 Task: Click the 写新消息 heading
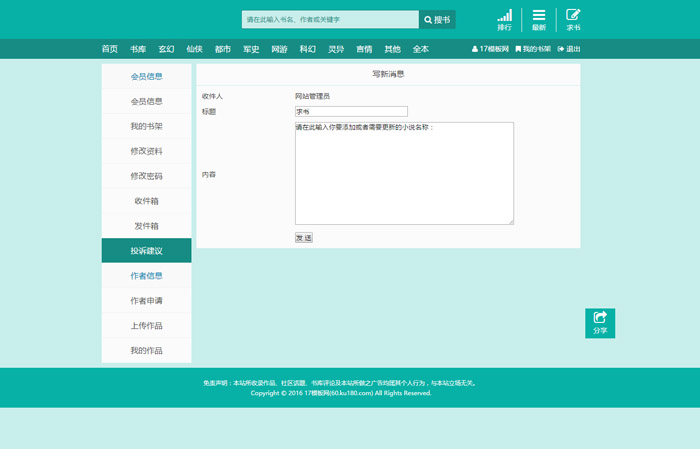pyautogui.click(x=388, y=74)
